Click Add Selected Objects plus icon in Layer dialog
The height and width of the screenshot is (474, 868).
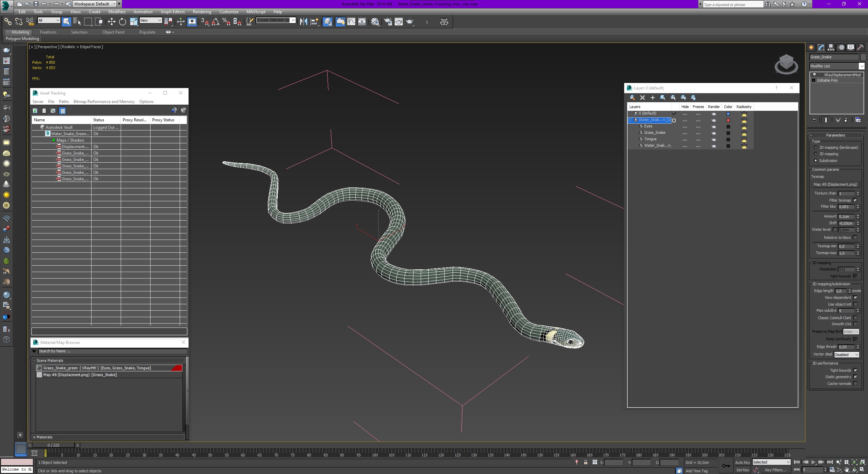click(x=652, y=98)
